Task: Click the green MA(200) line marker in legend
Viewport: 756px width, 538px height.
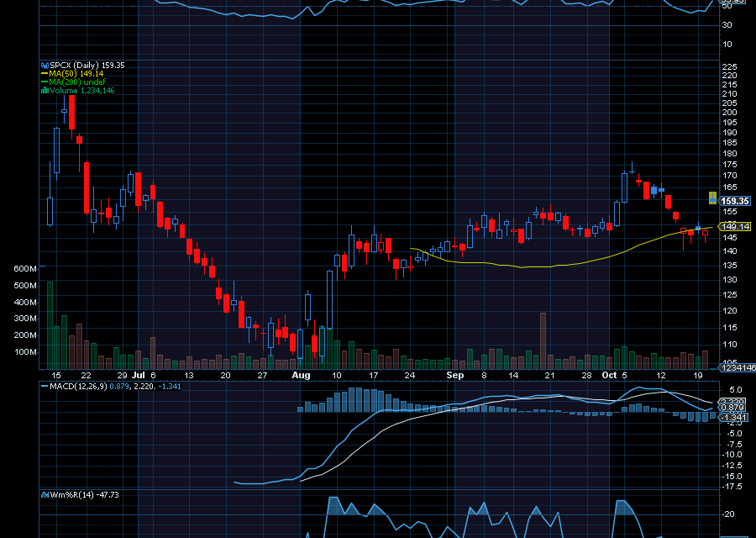Action: coord(45,82)
